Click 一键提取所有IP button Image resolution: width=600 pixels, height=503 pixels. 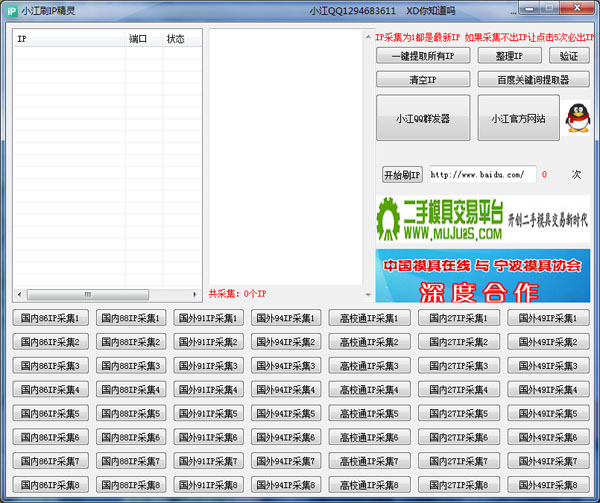click(422, 56)
